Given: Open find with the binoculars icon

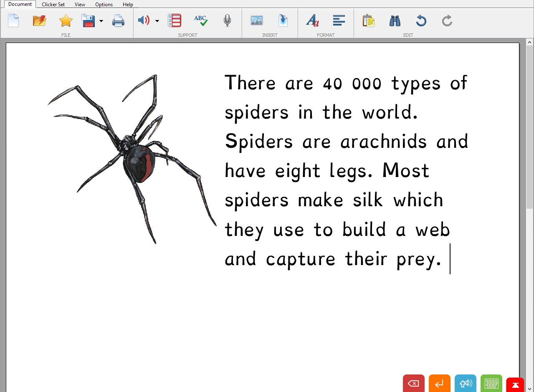Looking at the screenshot, I should point(395,20).
